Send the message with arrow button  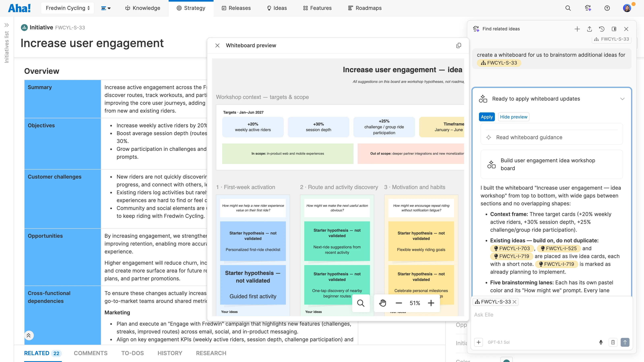point(625,342)
